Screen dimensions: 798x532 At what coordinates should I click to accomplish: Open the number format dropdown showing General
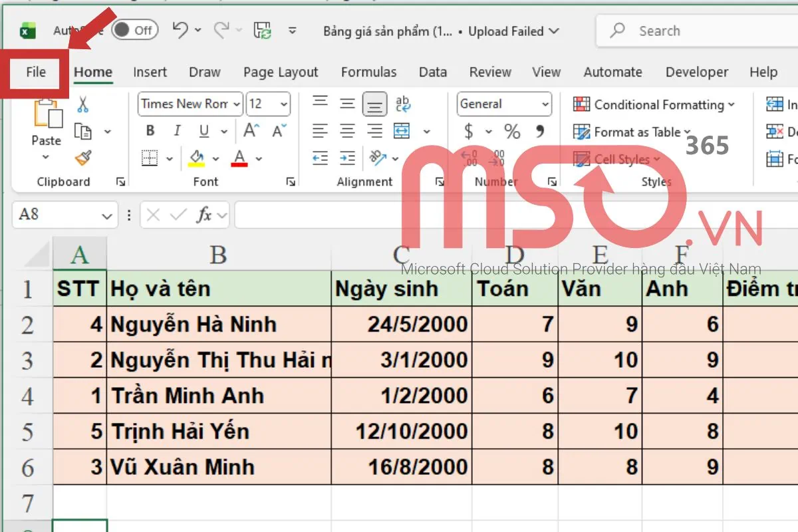(x=503, y=104)
